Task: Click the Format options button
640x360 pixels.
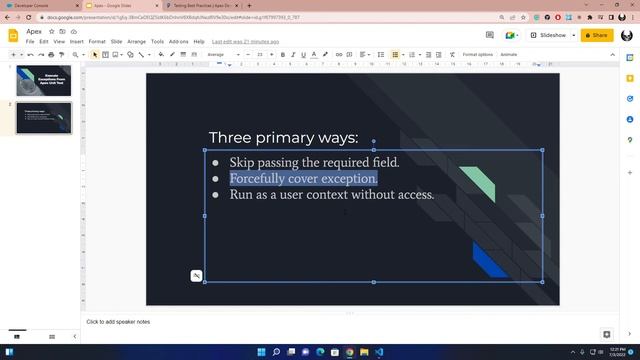Action: click(x=478, y=54)
